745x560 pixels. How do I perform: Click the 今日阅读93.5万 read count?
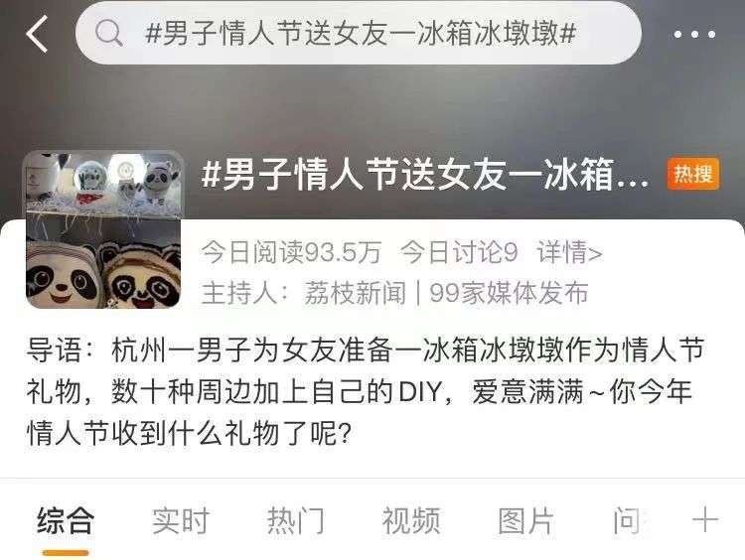291,252
